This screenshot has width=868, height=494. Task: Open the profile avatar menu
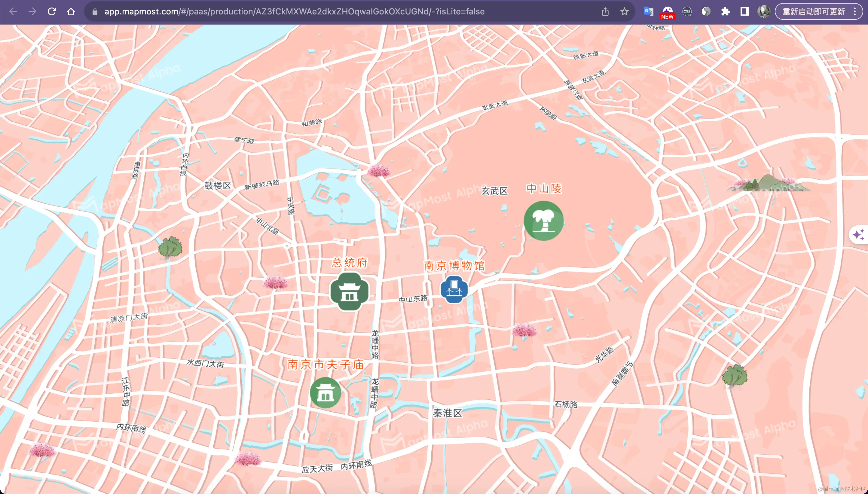[x=764, y=11]
